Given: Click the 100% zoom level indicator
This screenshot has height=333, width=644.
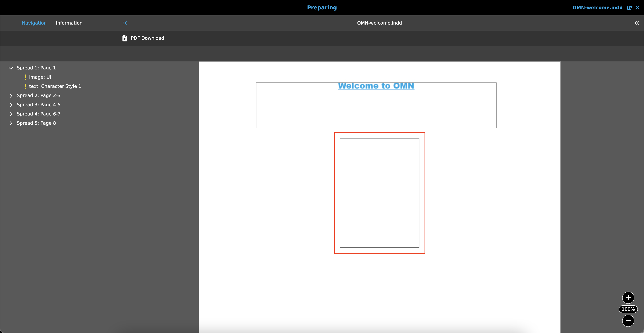Looking at the screenshot, I should point(628,309).
